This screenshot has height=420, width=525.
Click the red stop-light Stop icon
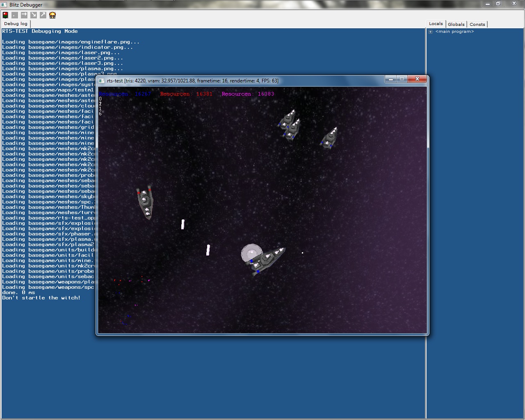coord(5,15)
